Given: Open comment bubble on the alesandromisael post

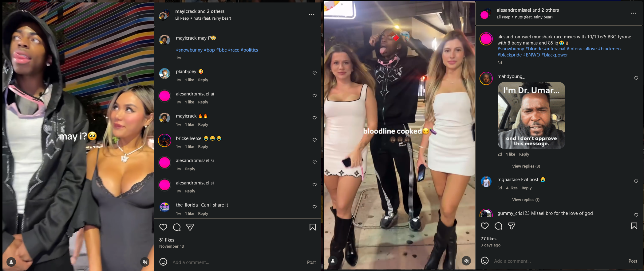Looking at the screenshot, I should (498, 226).
